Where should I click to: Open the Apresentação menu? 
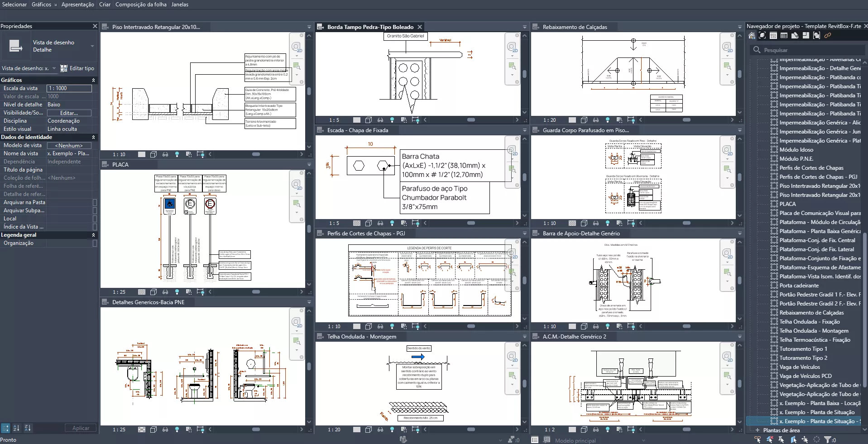77,5
